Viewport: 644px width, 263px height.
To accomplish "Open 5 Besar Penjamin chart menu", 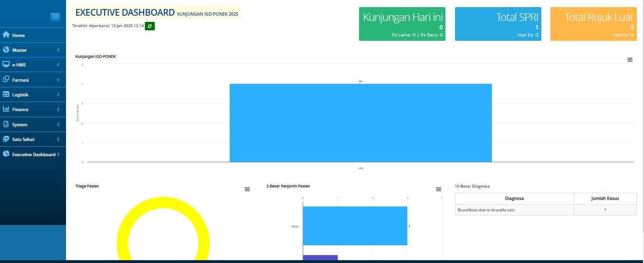I will 438,189.
